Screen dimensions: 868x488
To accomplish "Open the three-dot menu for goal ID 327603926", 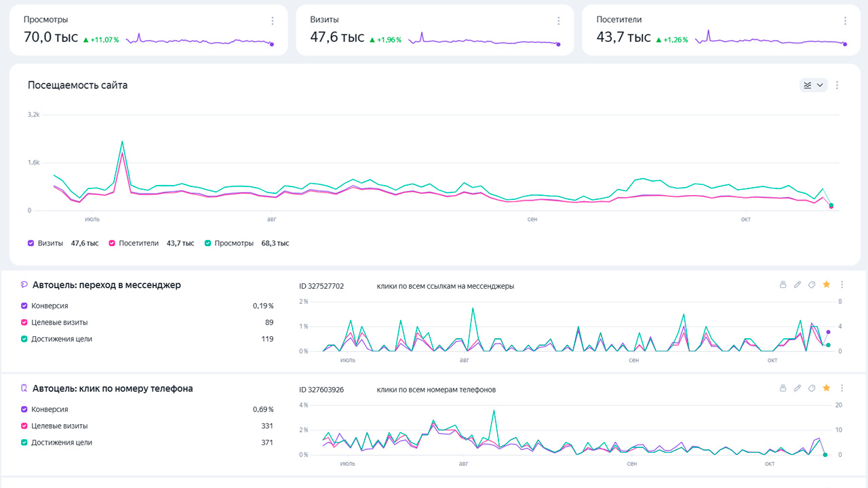I will coord(842,388).
